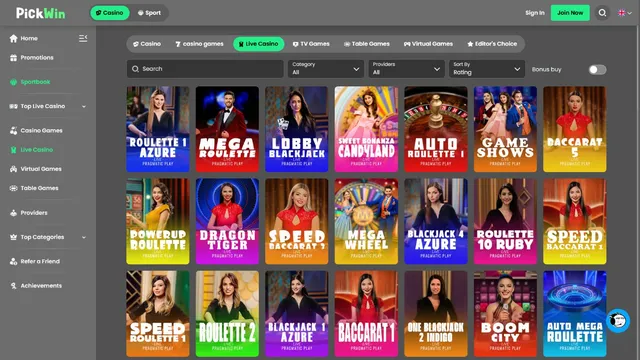Click the Achievements icon
The image size is (640, 360).
click(13, 286)
